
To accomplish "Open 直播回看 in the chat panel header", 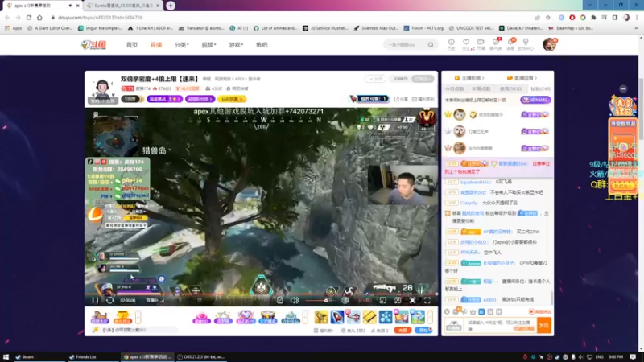I will [x=522, y=78].
